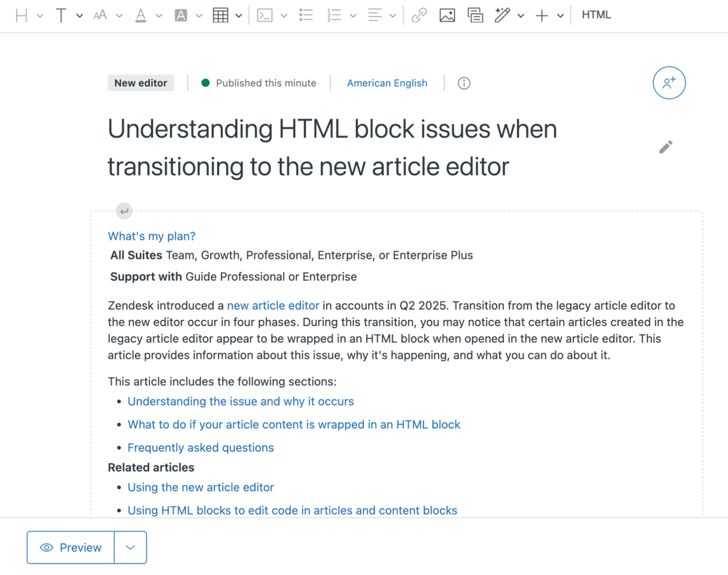The width and height of the screenshot is (728, 575).
Task: Select the text style (T) tool
Action: coord(61,15)
